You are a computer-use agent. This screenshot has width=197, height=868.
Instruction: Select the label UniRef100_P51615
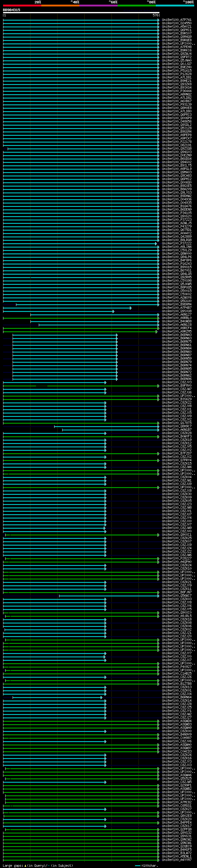click(177, 71)
